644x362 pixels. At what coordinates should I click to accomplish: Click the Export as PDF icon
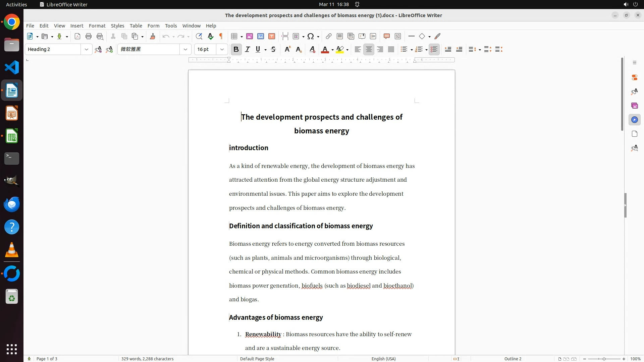pos(77,37)
